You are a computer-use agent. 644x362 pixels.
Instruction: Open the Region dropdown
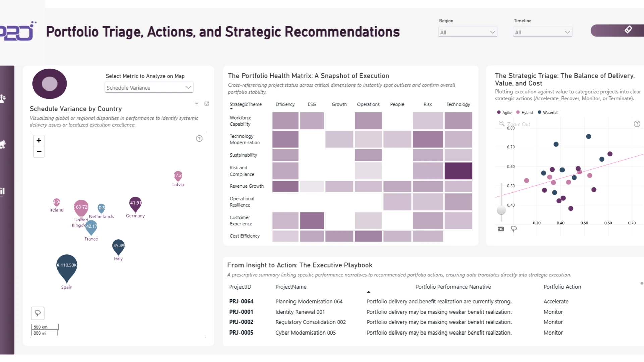(x=468, y=32)
